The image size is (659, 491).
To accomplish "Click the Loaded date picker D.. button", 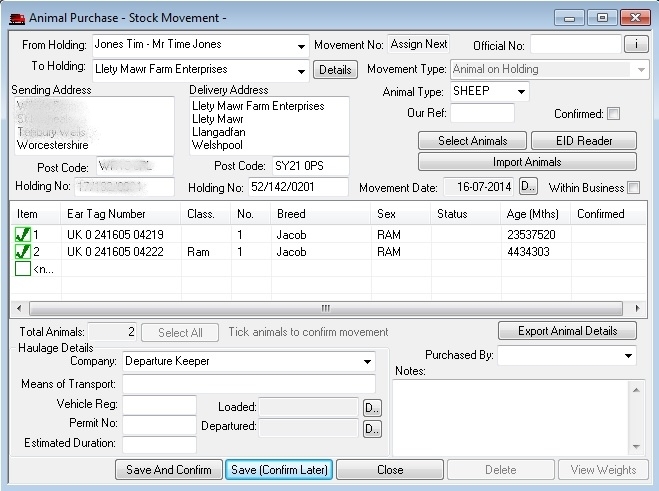I will coord(372,407).
